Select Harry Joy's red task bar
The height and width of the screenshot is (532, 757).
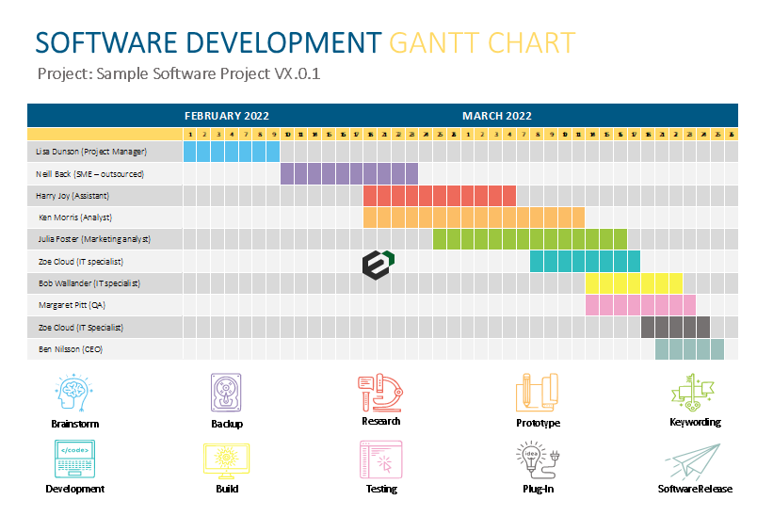pyautogui.click(x=439, y=195)
